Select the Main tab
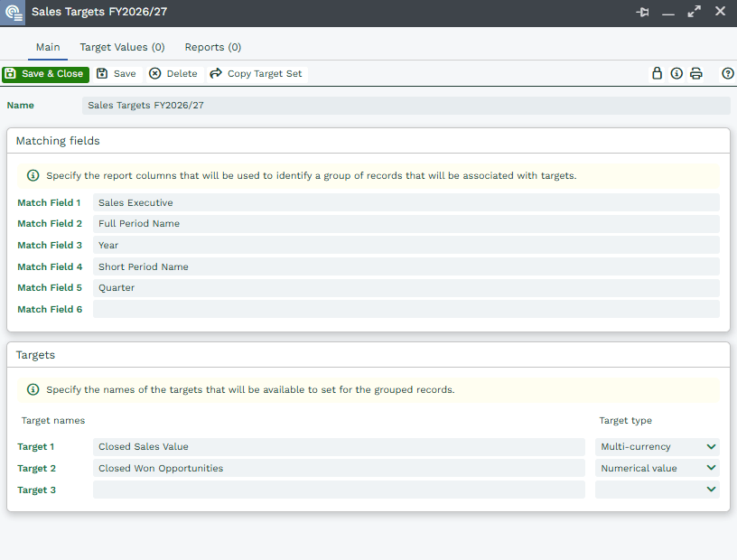 [48, 47]
